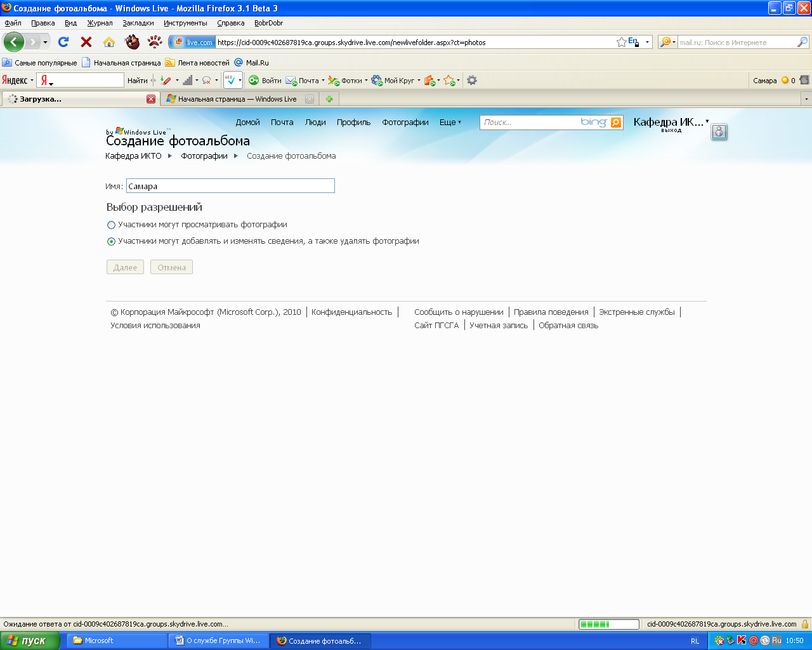812x650 pixels.
Task: Click the mail.ru search magnifier icon
Action: pos(802,43)
